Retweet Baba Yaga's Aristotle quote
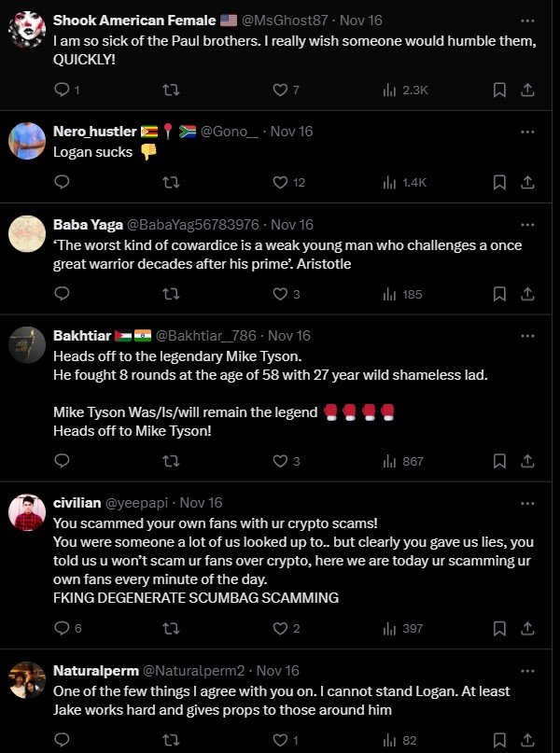 169,294
